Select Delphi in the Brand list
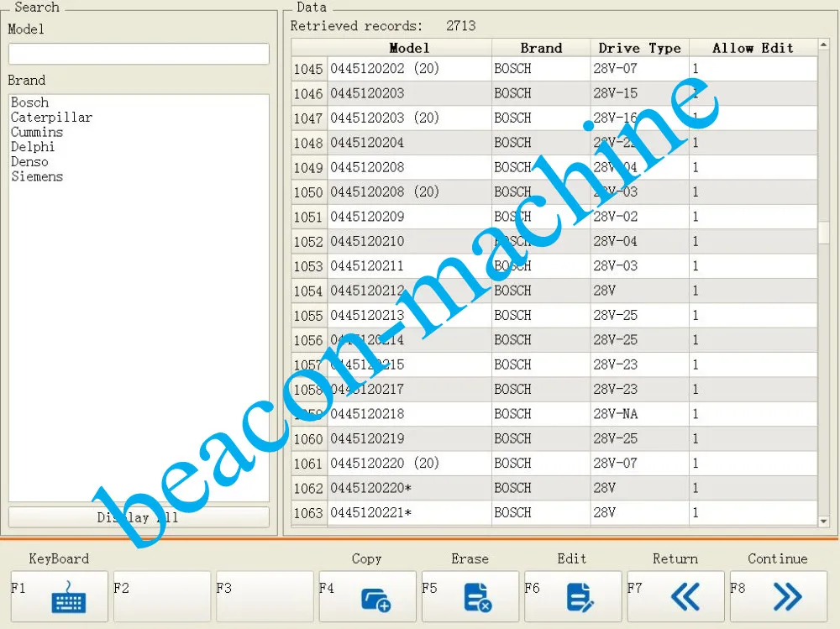 (33, 147)
